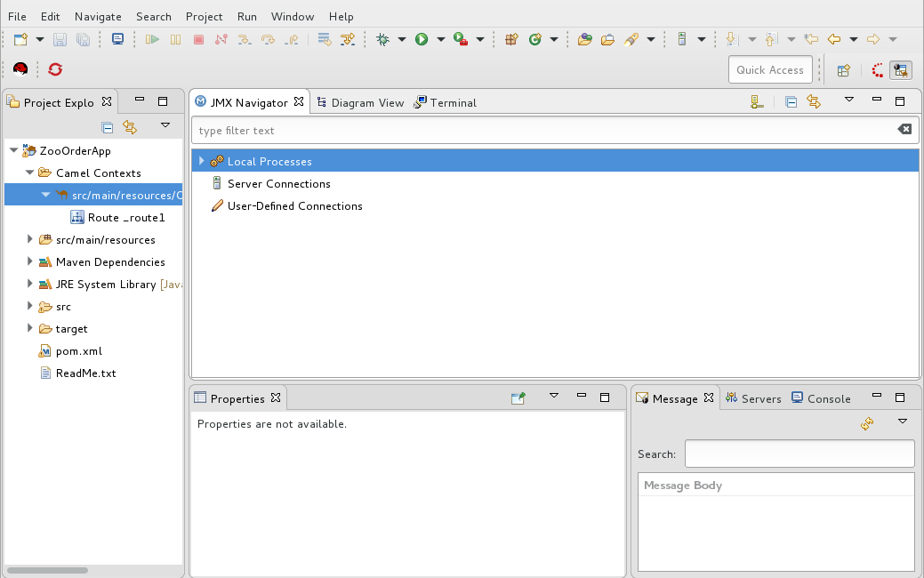This screenshot has width=924, height=578.
Task: Click the New Java Class icon
Action: pos(535,39)
